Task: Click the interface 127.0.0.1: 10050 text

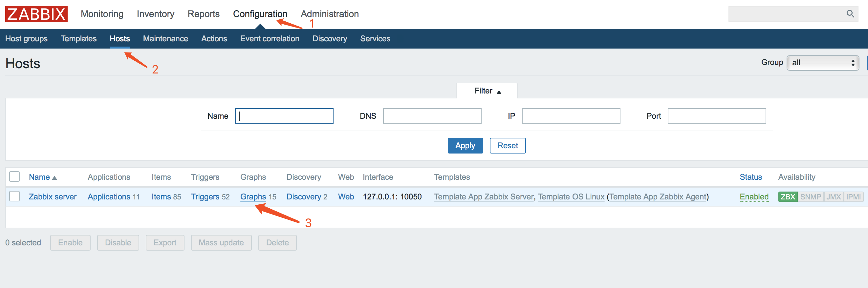Action: (x=392, y=197)
